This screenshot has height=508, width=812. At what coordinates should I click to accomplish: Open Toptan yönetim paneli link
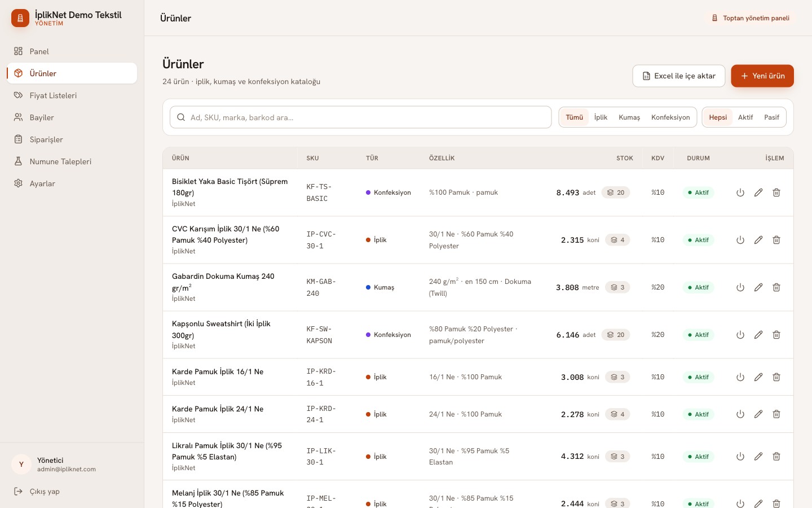tap(751, 18)
